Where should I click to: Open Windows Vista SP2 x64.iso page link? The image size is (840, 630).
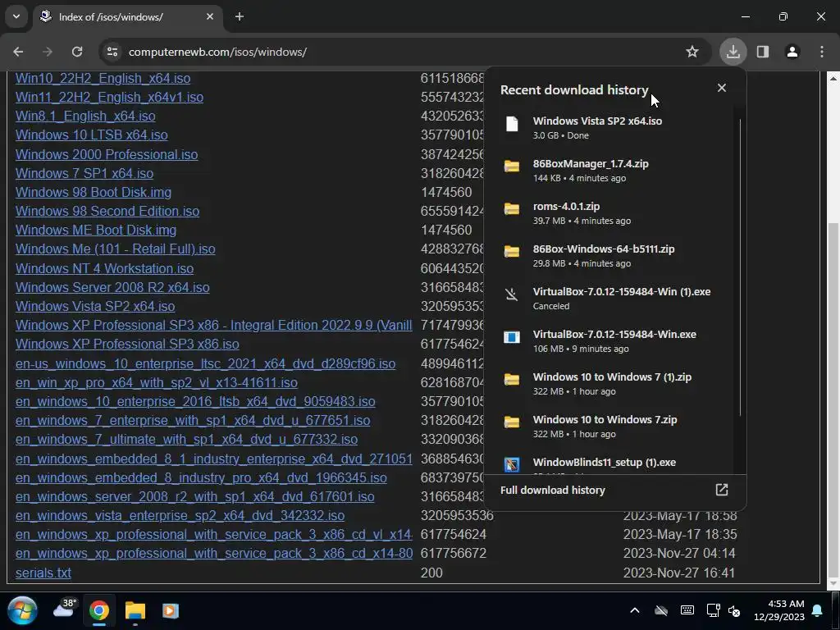[95, 306]
